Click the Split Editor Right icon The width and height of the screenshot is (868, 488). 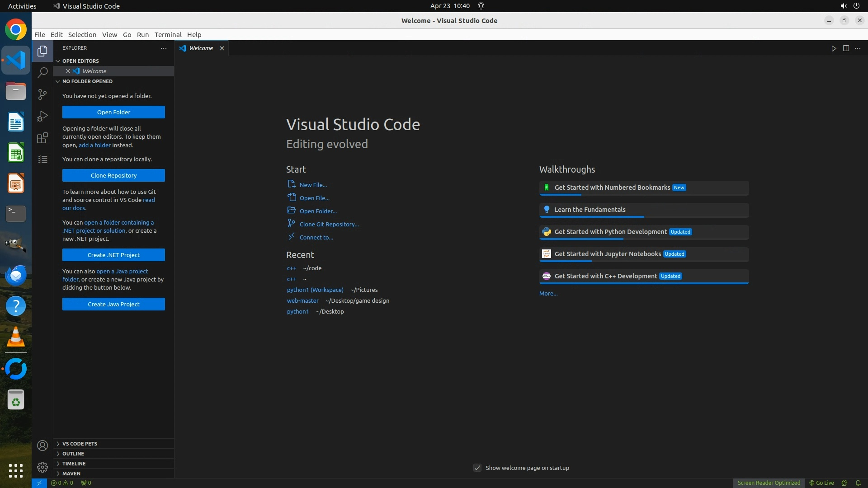[x=846, y=48]
